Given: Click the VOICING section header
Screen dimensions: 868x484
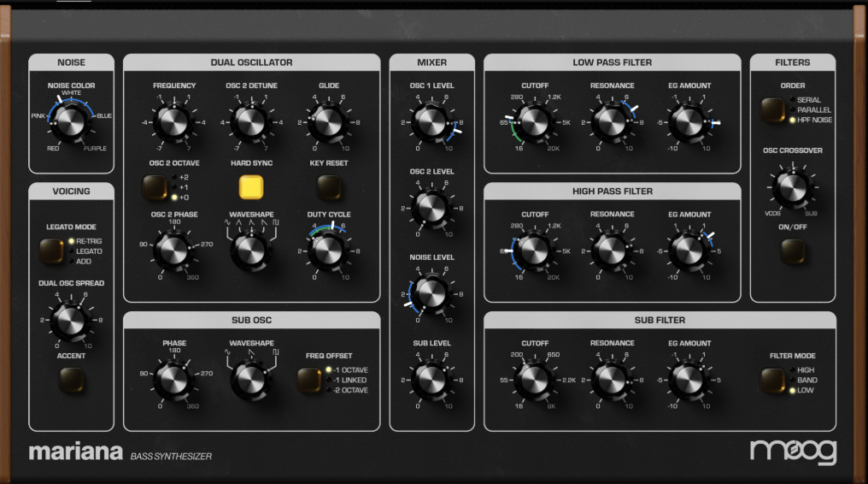Looking at the screenshot, I should (x=71, y=191).
